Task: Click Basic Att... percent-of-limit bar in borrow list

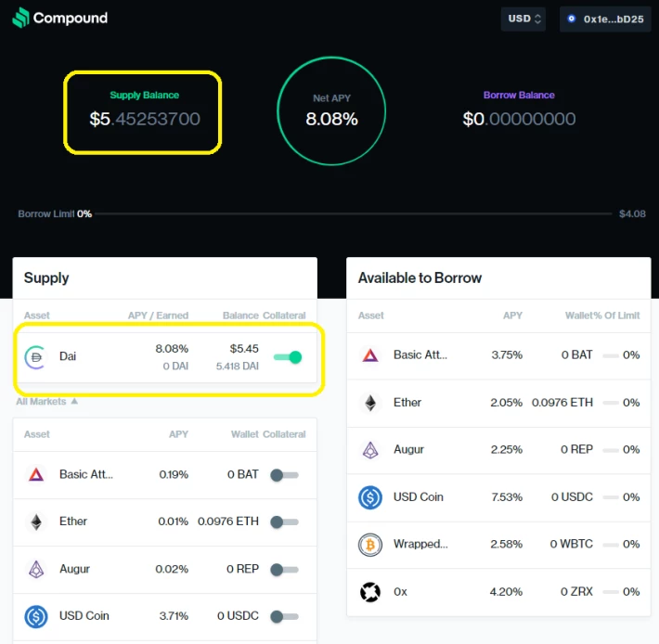Action: pos(611,355)
